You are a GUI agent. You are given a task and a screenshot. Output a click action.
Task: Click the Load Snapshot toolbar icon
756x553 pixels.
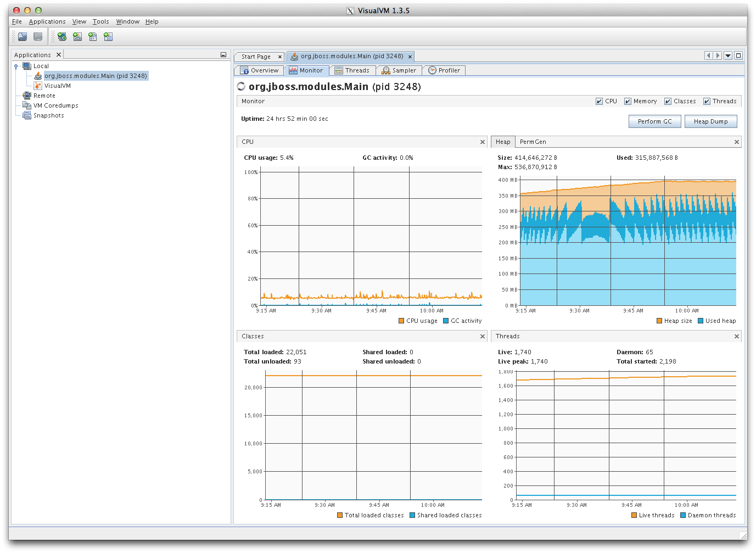click(23, 37)
